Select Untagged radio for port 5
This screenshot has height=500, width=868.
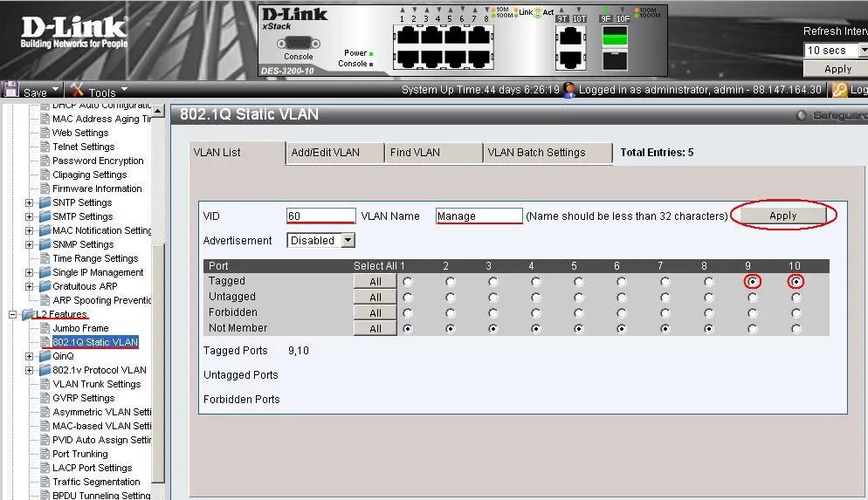tap(579, 298)
